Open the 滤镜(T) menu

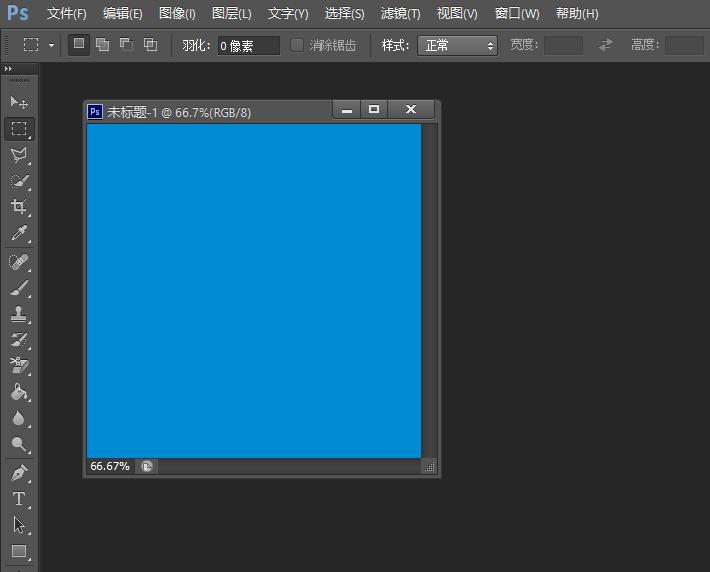401,14
